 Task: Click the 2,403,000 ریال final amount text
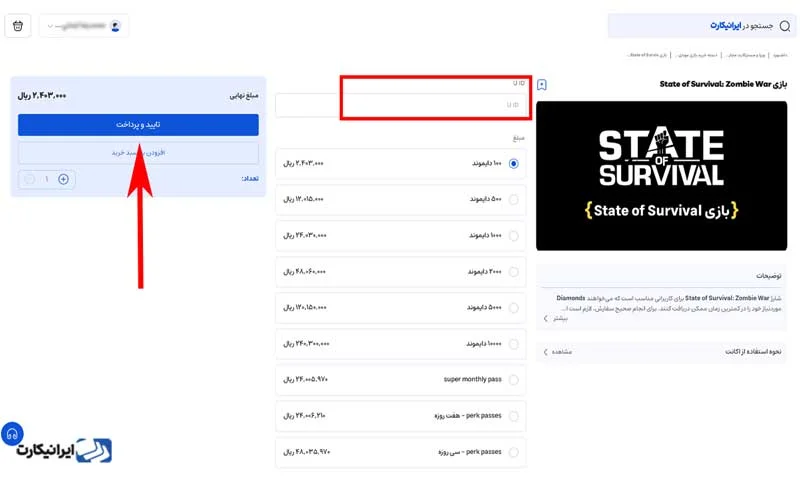click(x=42, y=96)
